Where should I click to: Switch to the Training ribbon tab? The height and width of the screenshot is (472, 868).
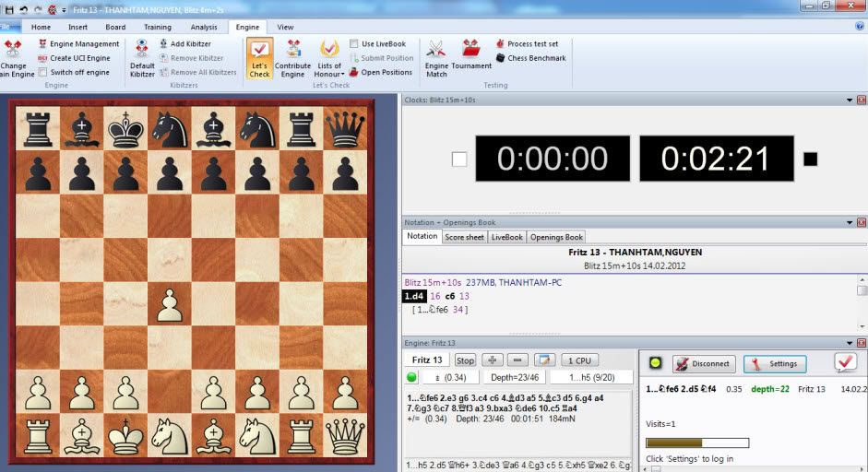coord(158,27)
